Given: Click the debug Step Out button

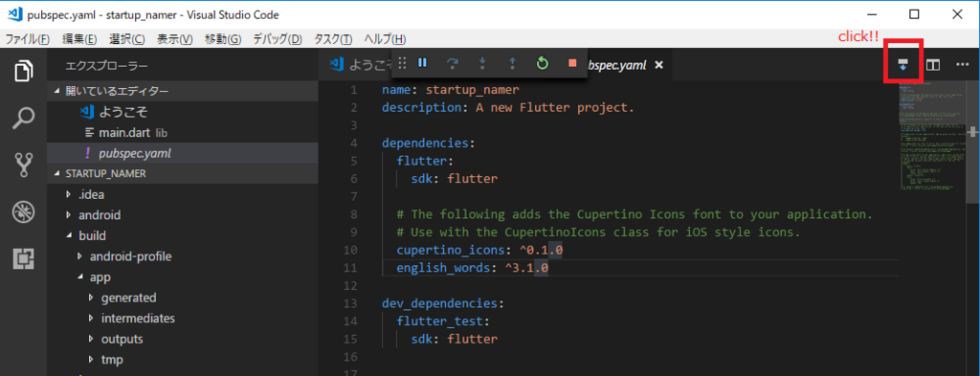Looking at the screenshot, I should [513, 63].
